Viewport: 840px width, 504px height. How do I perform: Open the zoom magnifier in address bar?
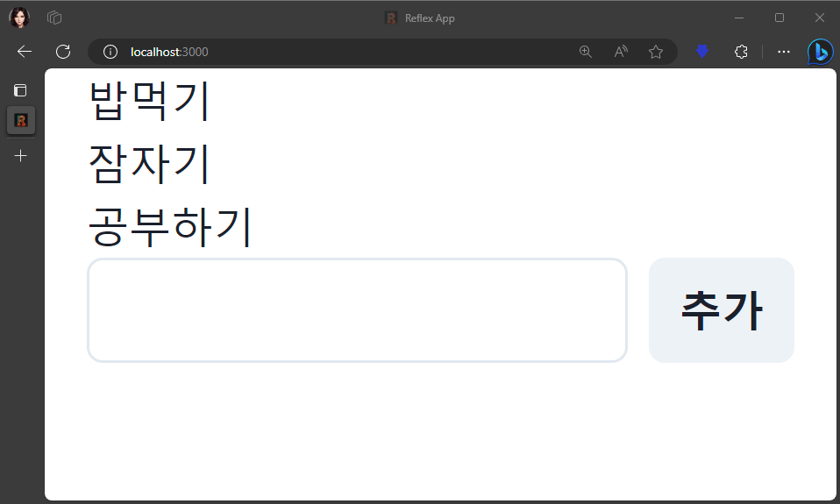click(x=586, y=52)
